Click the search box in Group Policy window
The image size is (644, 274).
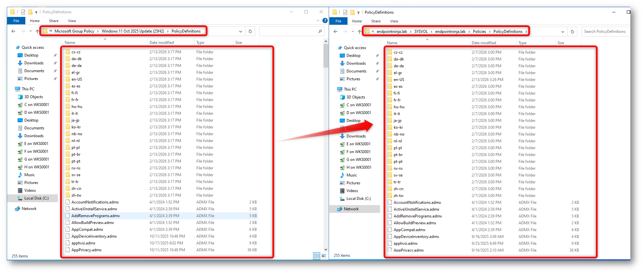click(292, 31)
